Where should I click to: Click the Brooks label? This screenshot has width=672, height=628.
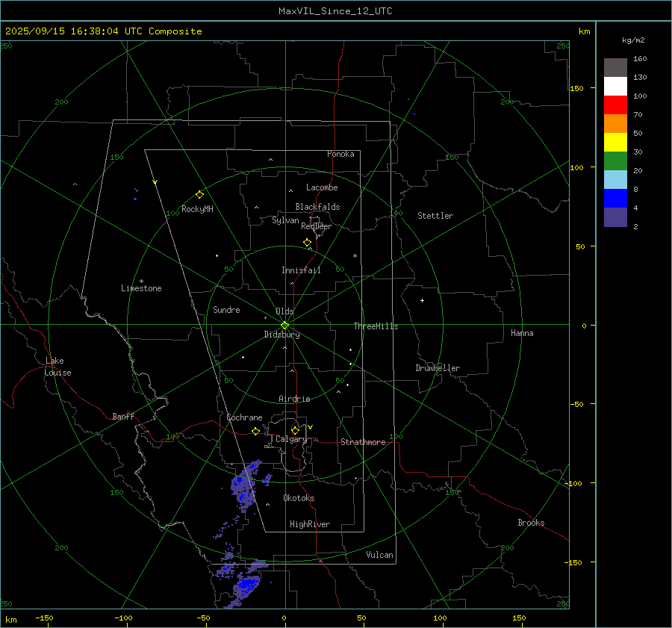click(x=531, y=523)
